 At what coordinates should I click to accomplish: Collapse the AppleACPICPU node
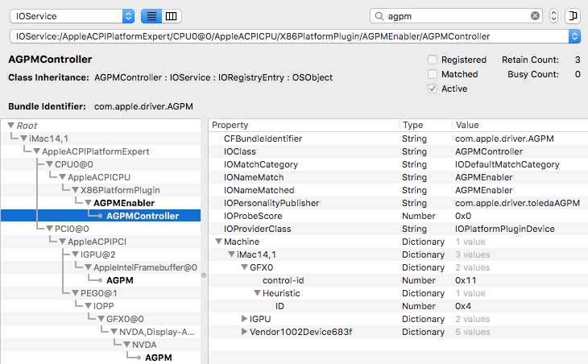[62, 177]
